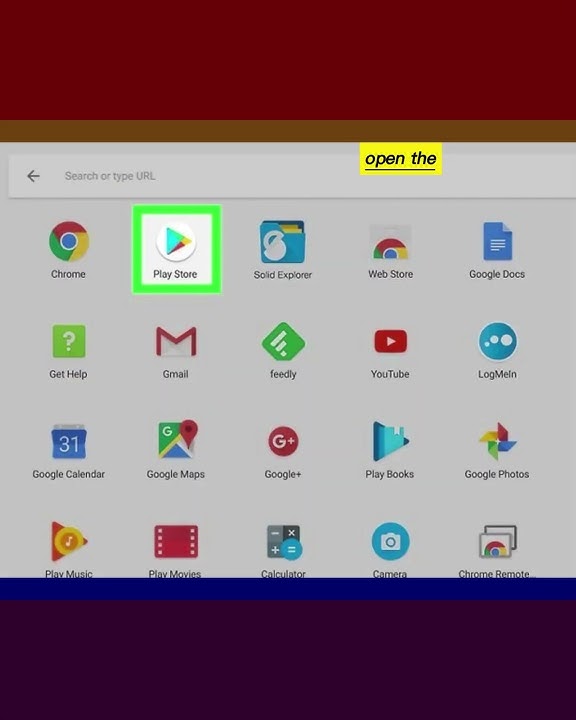Open Play Movies
The image size is (576, 720).
(176, 541)
